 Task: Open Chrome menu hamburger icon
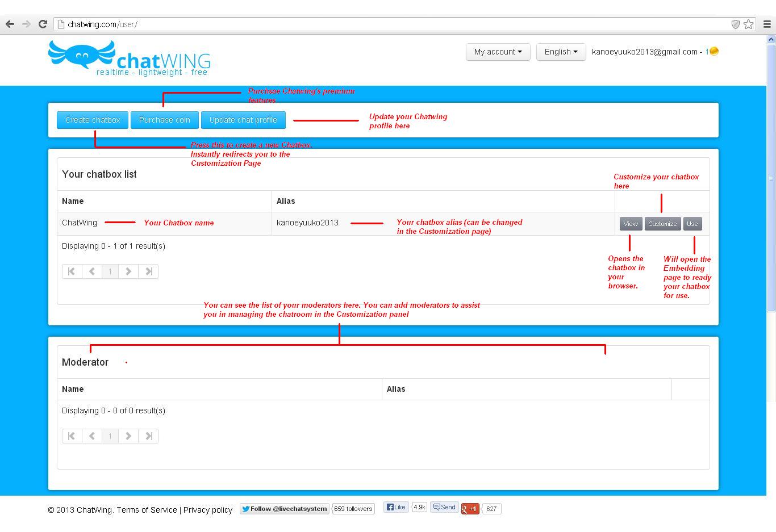point(766,24)
